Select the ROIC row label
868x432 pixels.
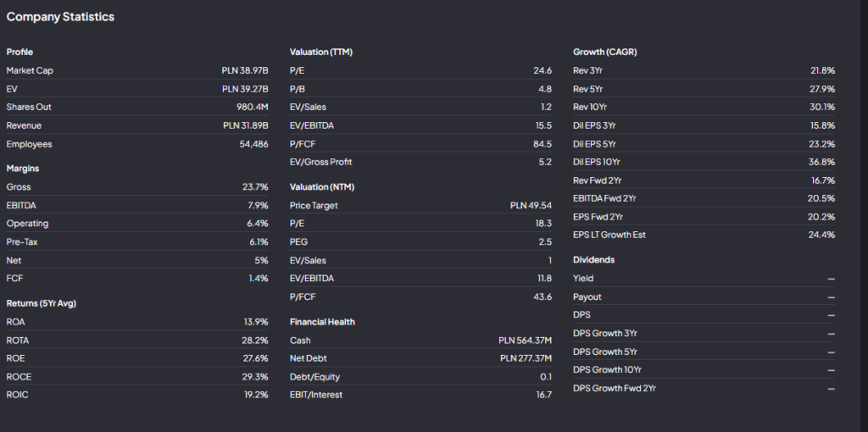click(17, 395)
